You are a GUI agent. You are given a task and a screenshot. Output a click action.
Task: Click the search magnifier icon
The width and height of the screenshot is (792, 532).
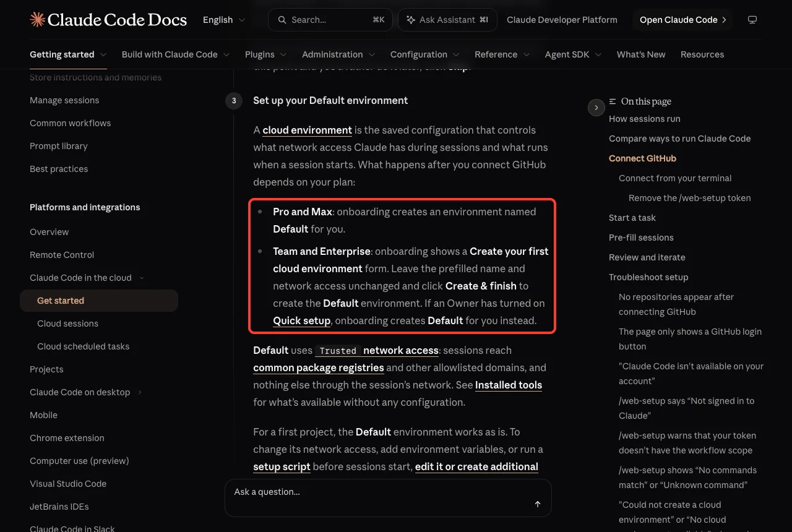282,20
